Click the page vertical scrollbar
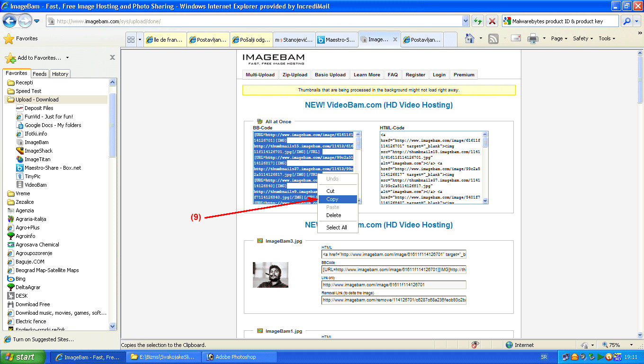 pyautogui.click(x=640, y=194)
